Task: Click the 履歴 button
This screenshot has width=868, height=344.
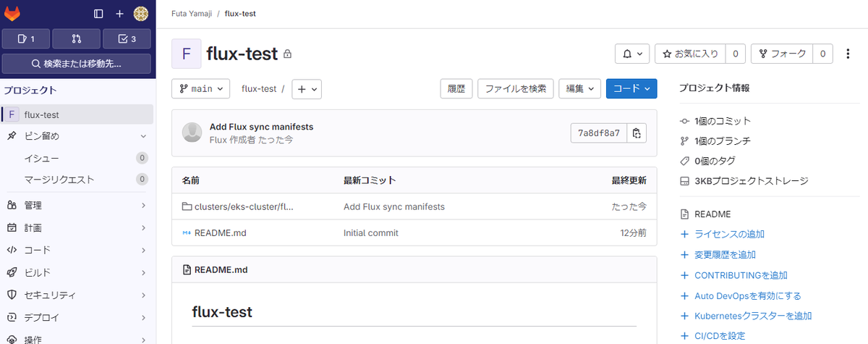Action: [456, 88]
